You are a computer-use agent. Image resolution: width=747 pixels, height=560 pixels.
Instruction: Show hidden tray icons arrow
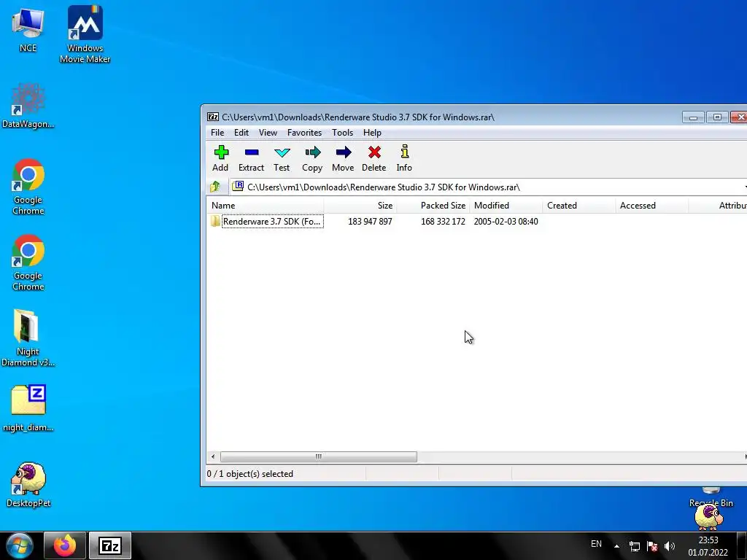[616, 546]
